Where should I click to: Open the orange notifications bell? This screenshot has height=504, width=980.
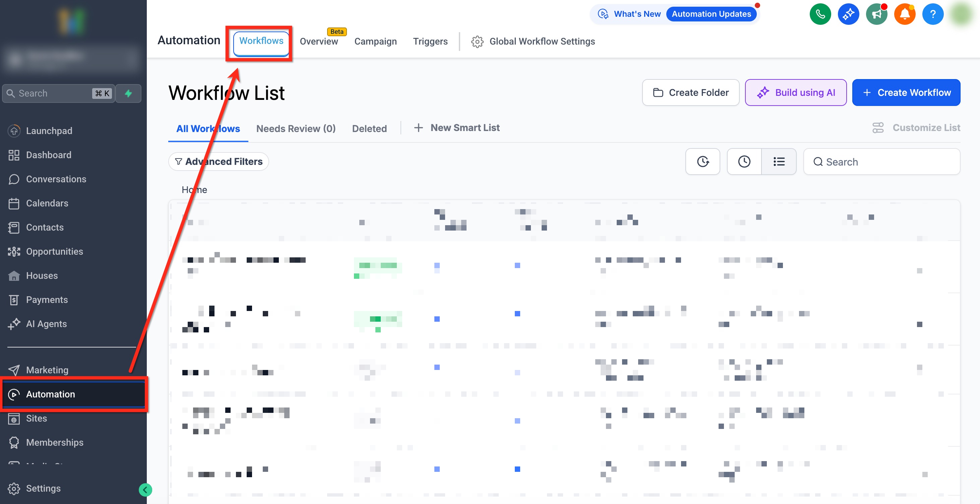pyautogui.click(x=904, y=14)
